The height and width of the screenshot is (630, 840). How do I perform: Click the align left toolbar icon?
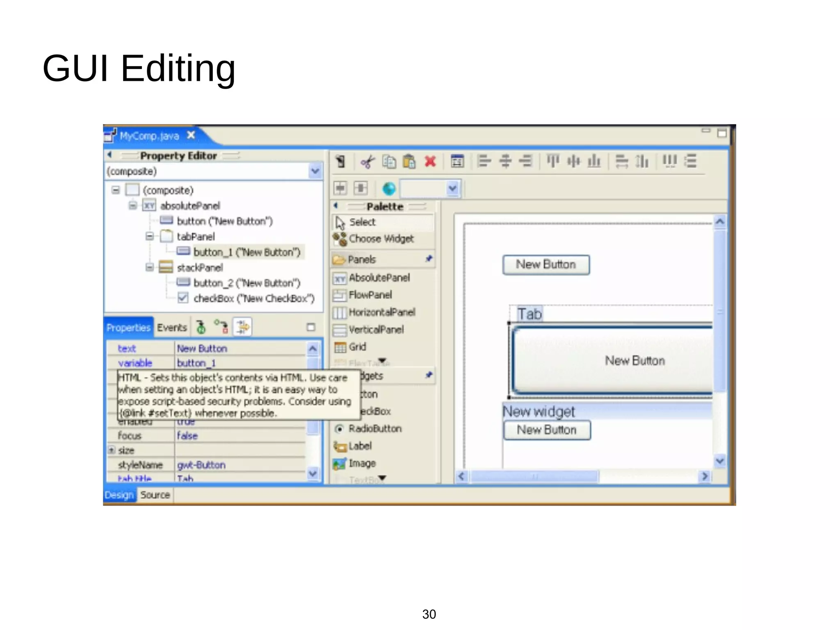[484, 161]
